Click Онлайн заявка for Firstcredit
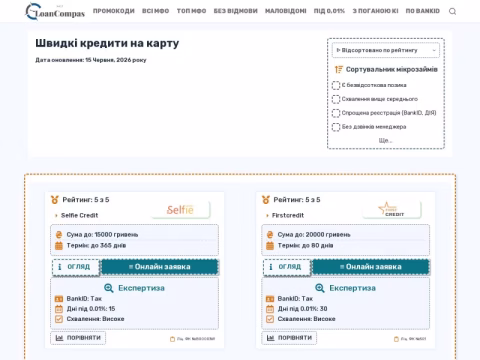Image resolution: width=480 pixels, height=360 pixels. click(371, 267)
